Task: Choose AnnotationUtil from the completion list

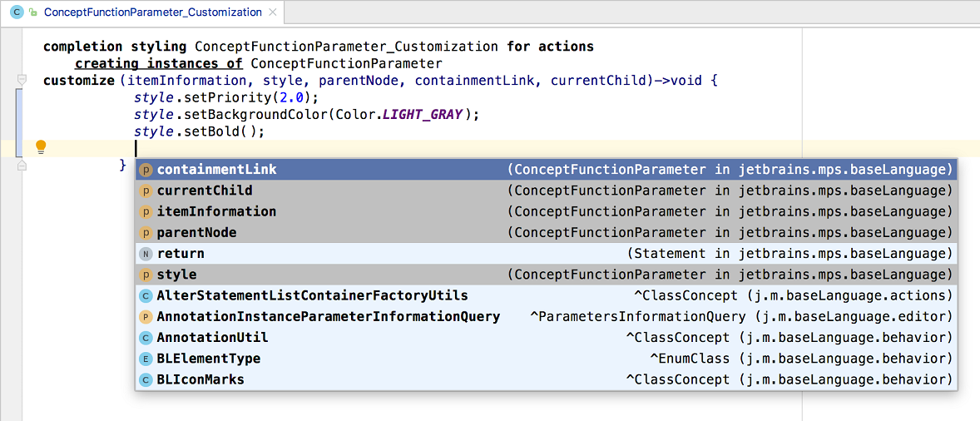Action: point(212,338)
